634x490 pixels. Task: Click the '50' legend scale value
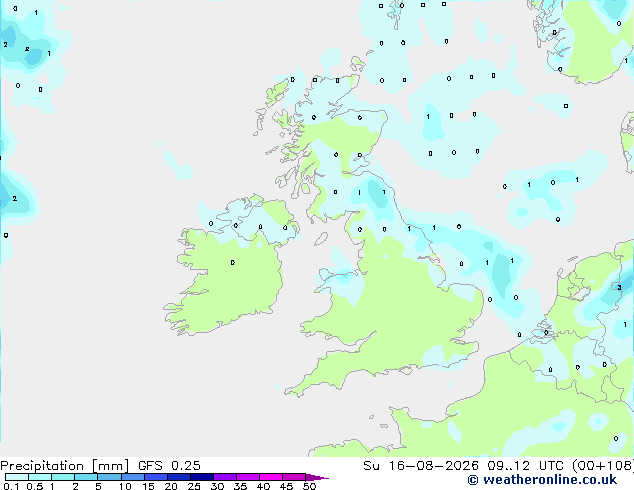click(309, 486)
